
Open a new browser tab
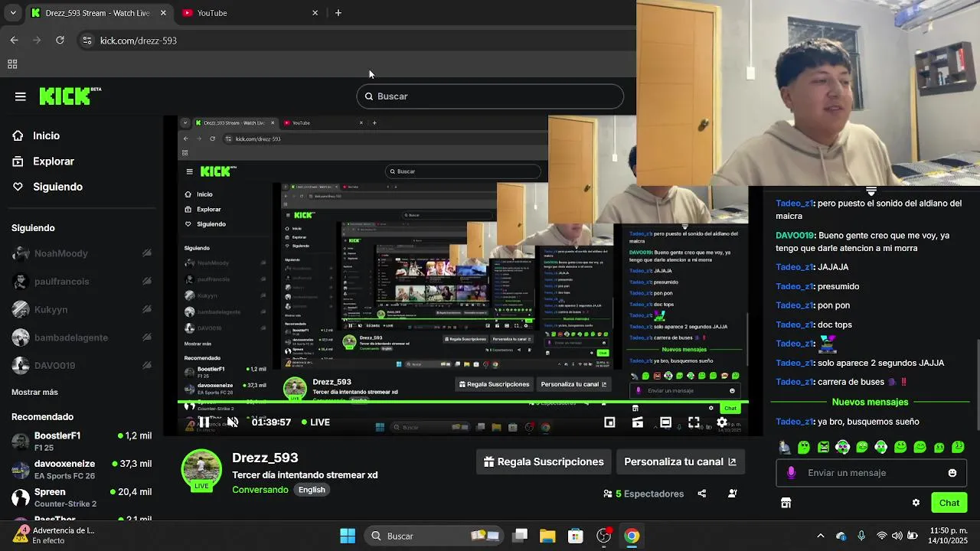coord(338,13)
